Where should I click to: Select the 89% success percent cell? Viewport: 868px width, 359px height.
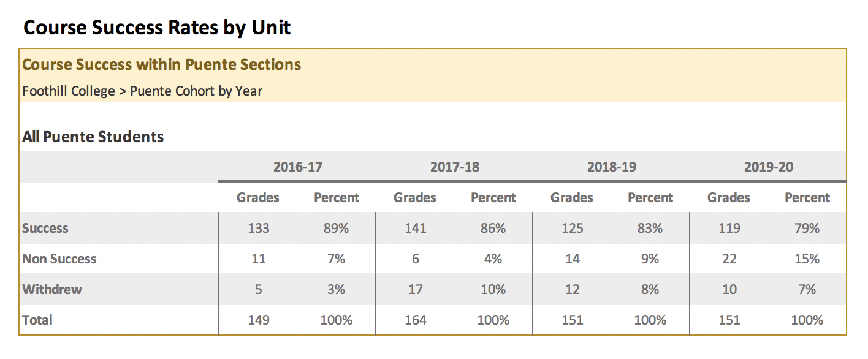336,228
